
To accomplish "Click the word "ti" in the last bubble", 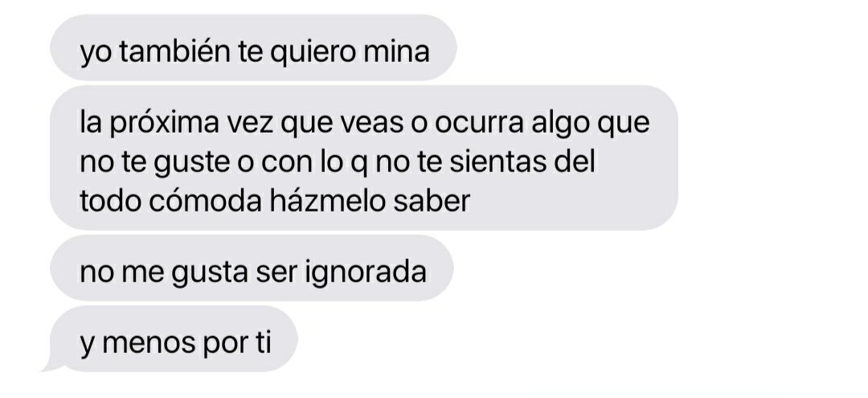I will click(x=264, y=342).
